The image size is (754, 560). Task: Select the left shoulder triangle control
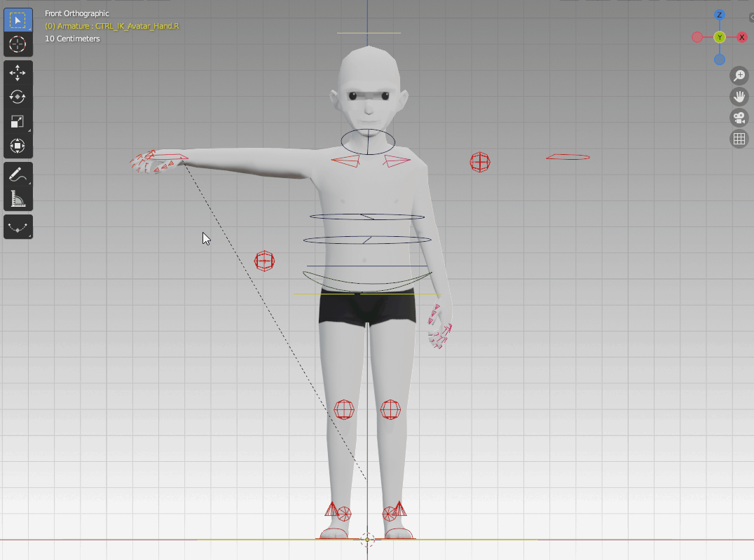tap(397, 161)
